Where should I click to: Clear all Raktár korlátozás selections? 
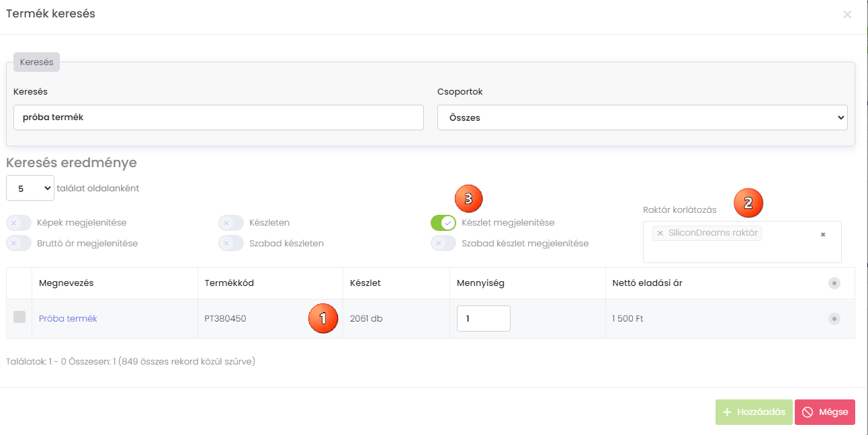click(823, 234)
